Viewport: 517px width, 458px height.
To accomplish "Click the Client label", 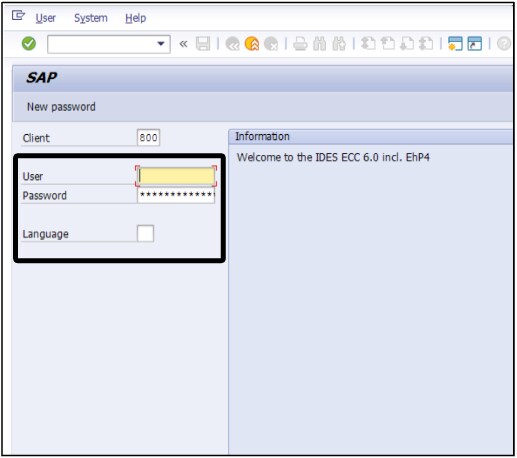I will coord(36,138).
